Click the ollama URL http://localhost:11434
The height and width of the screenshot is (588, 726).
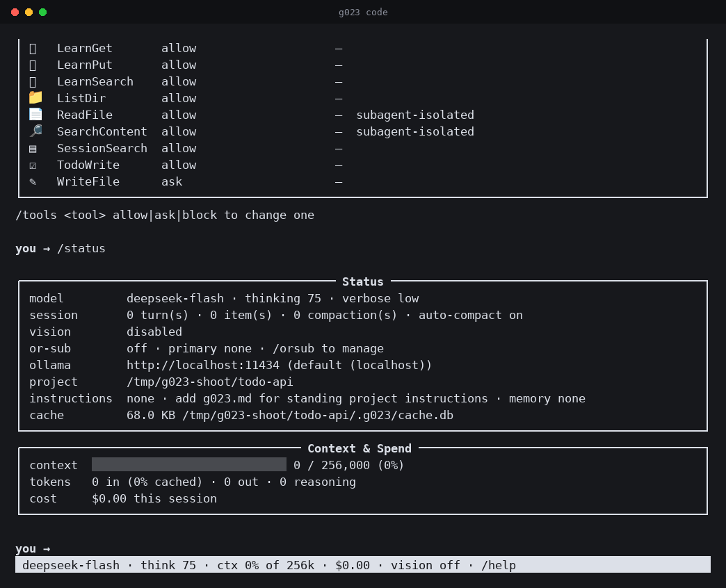pos(203,365)
